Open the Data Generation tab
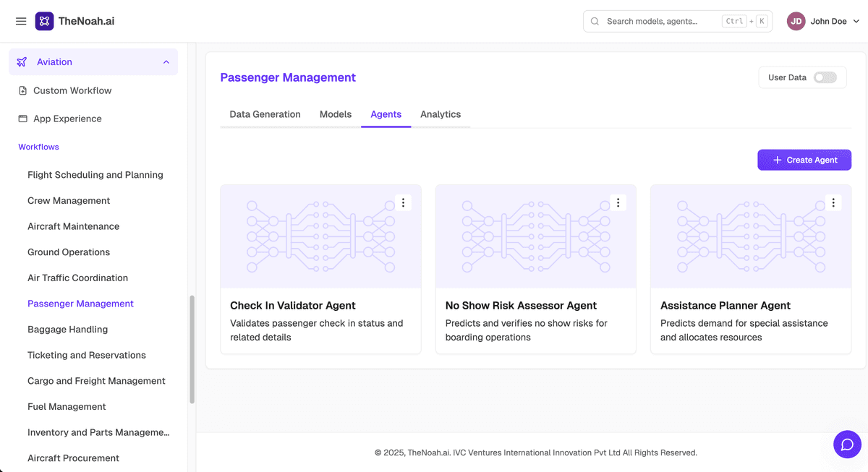 [x=265, y=114]
